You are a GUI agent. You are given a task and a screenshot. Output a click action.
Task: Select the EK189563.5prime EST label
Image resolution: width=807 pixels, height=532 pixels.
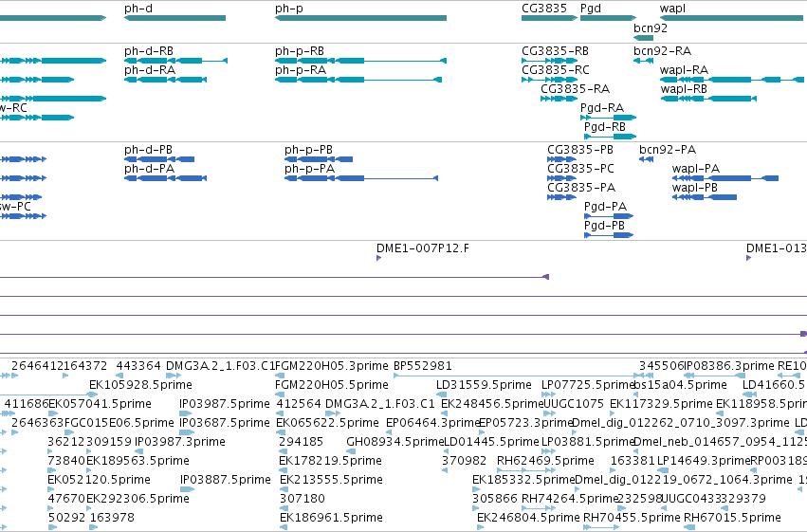(x=138, y=461)
